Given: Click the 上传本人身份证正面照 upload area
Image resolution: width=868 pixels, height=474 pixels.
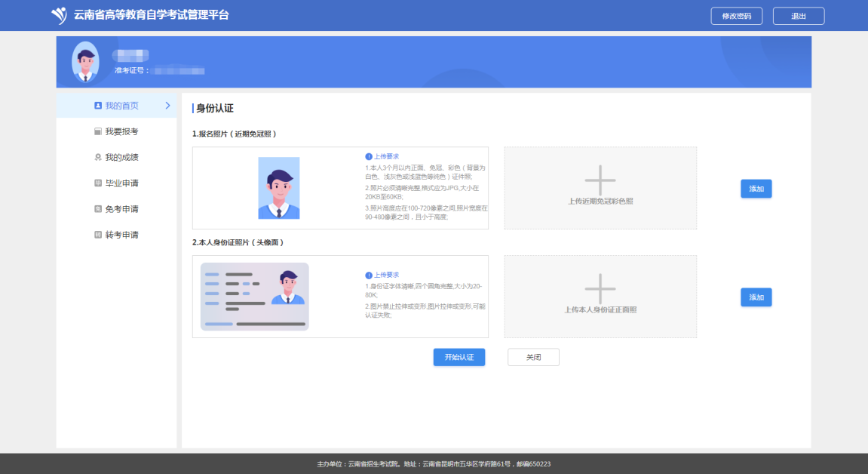Looking at the screenshot, I should (x=600, y=297).
